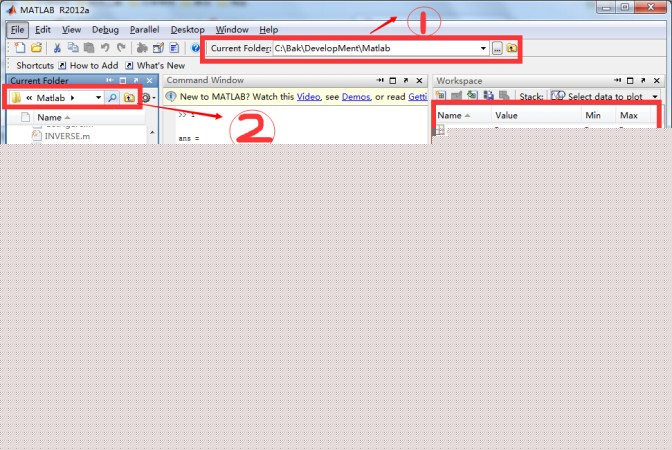Open the View menu

coord(71,30)
